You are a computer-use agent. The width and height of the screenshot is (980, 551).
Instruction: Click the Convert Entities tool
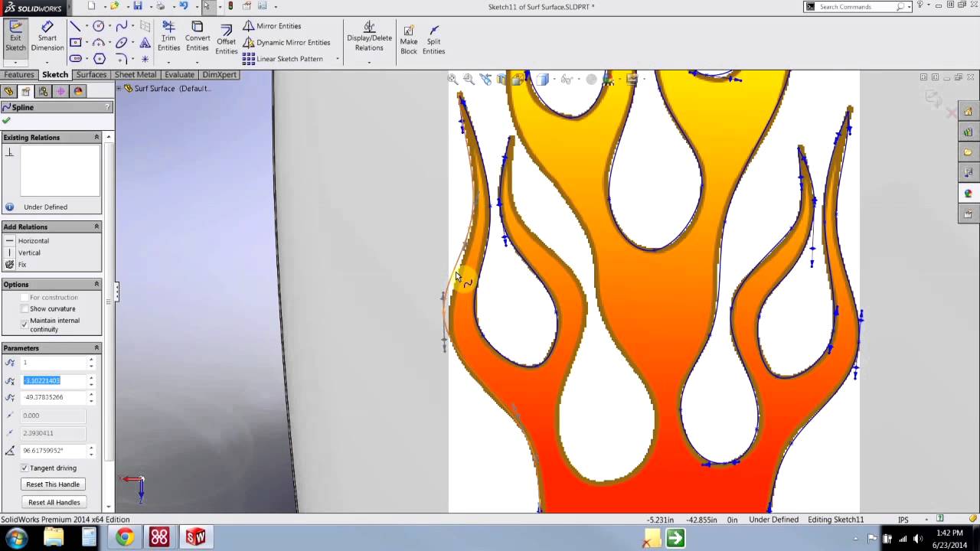197,37
